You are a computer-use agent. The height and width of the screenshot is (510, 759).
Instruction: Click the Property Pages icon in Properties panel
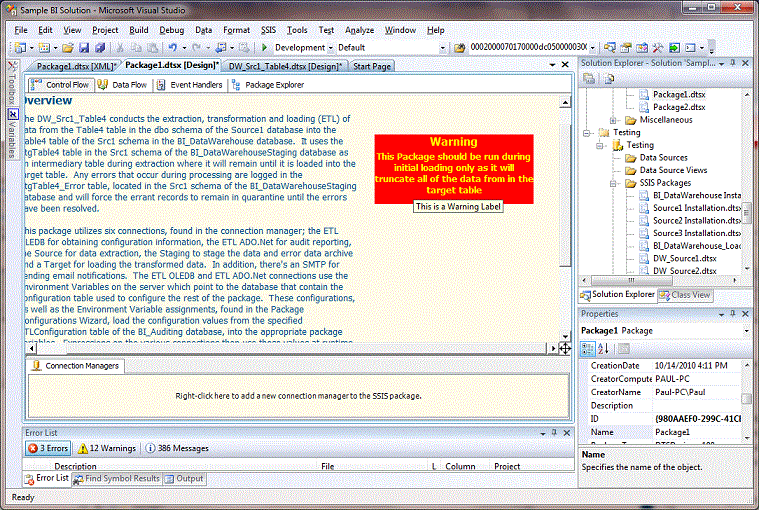[x=623, y=348]
